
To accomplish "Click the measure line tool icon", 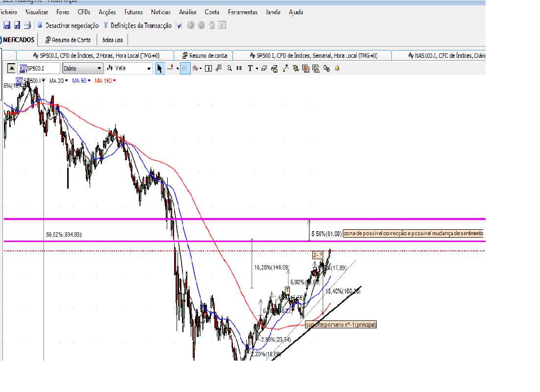I will 285,68.
